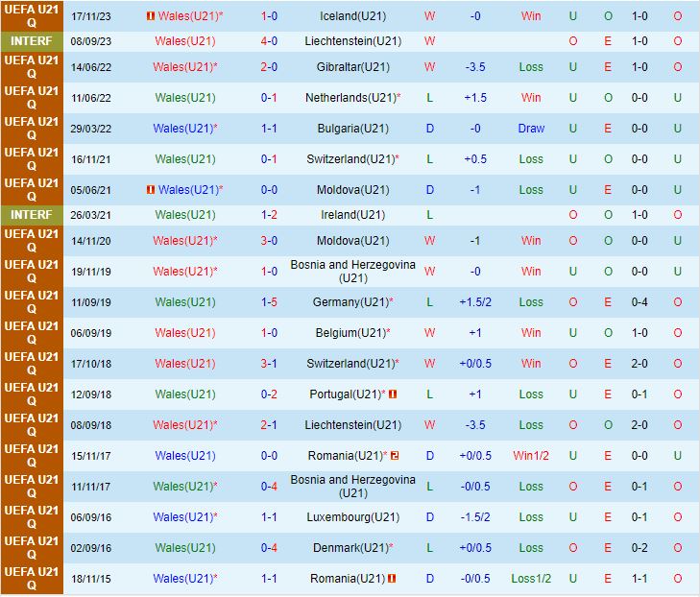Screen dimensions: 700x597
Task: Click red card icon beside Wales in Iceland match
Action: pyautogui.click(x=150, y=16)
